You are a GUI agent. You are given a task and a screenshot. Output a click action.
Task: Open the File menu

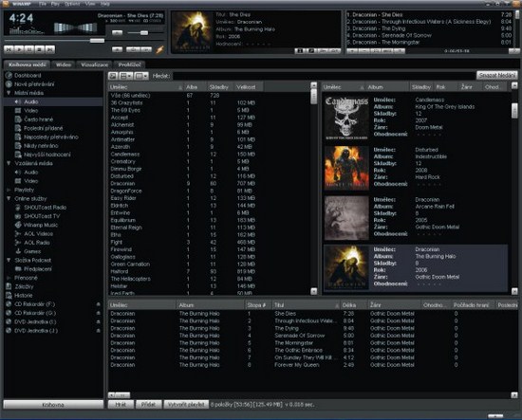tap(43, 4)
